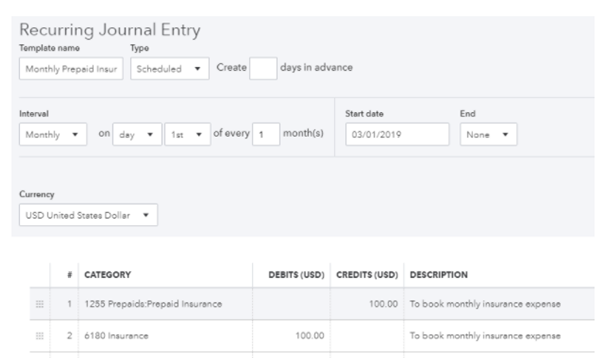Open the Currency dropdown USD United States Dollar
This screenshot has width=606, height=360.
[x=89, y=215]
